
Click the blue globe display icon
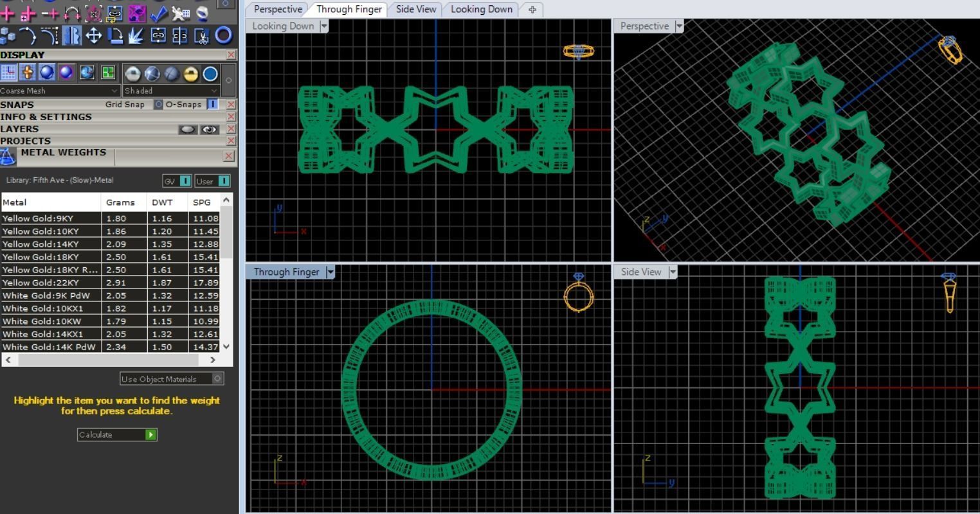pos(87,73)
